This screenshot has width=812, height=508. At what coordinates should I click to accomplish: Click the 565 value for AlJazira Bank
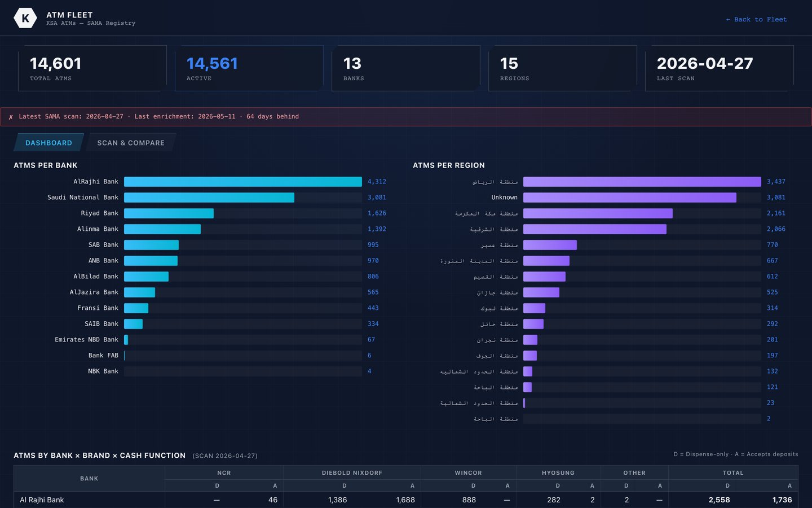(373, 292)
